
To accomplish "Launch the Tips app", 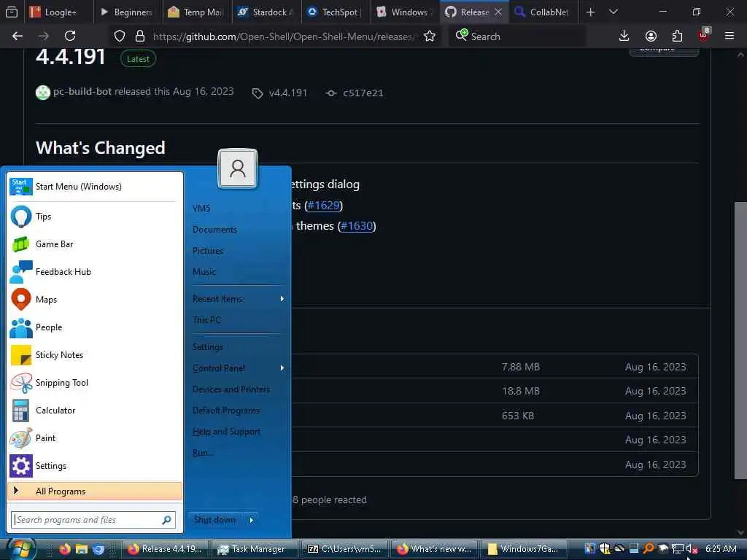I will tap(95, 217).
